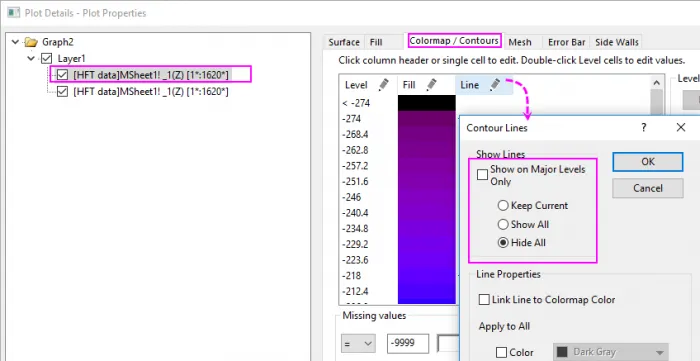Viewport: 700px width, 361px height.
Task: Collapse the Layer1 tree node
Action: [x=31, y=58]
